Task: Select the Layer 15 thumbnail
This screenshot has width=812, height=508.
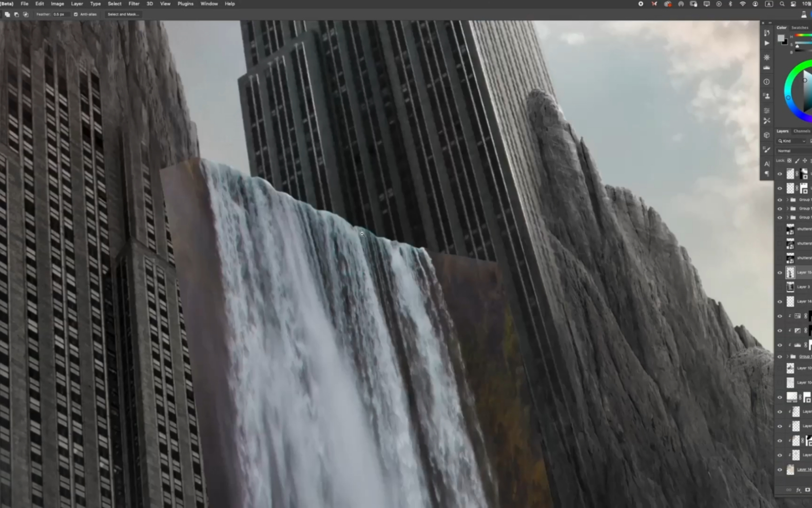Action: [790, 273]
